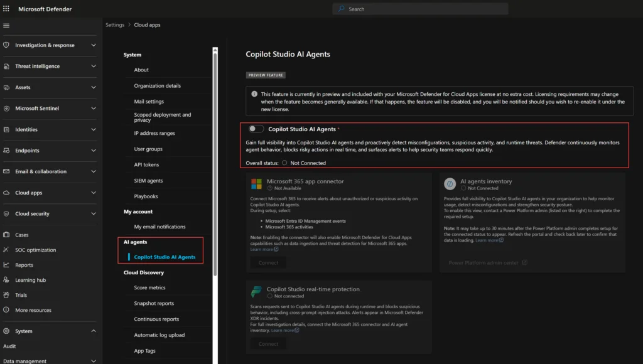
Task: Click the Endpoints icon
Action: coord(6,151)
